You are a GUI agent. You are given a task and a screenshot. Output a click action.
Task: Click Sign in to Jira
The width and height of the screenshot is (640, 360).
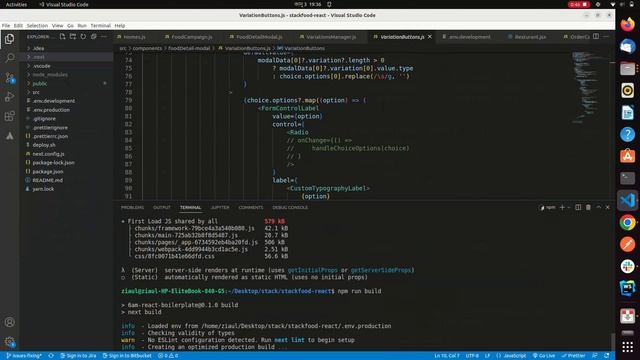pos(78,356)
